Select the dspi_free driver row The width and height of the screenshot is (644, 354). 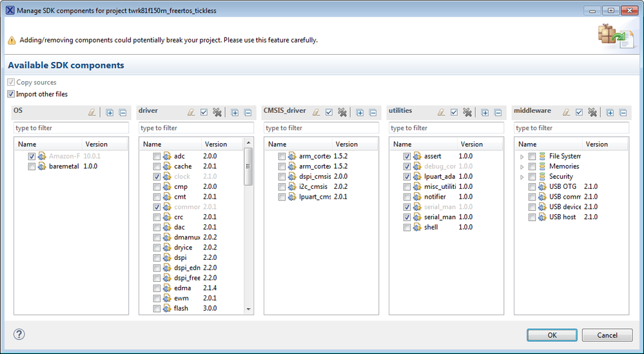[187, 278]
